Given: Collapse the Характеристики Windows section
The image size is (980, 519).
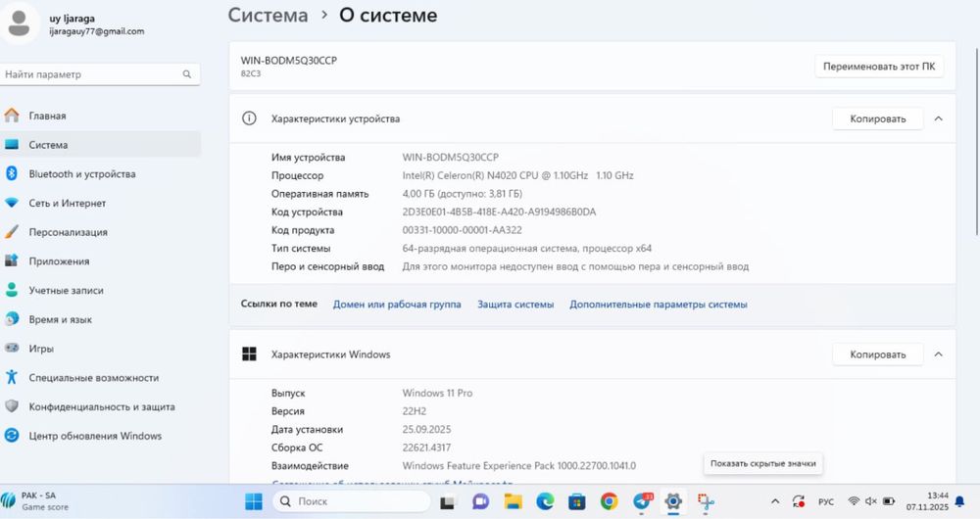Looking at the screenshot, I should [938, 354].
